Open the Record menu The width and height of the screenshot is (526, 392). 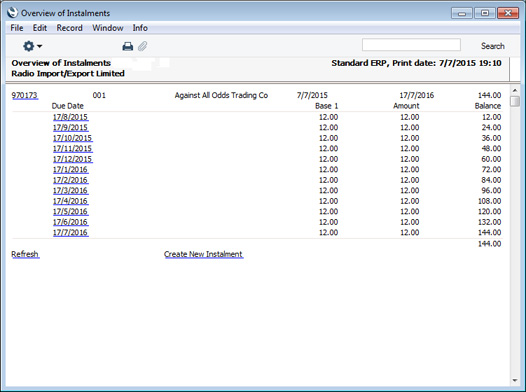(69, 28)
